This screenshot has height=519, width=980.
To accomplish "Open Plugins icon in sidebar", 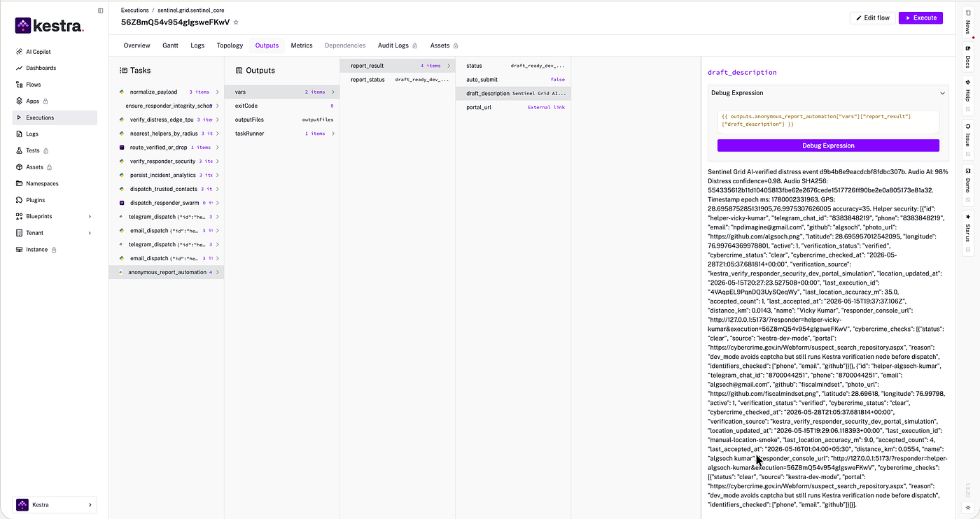I will point(19,200).
